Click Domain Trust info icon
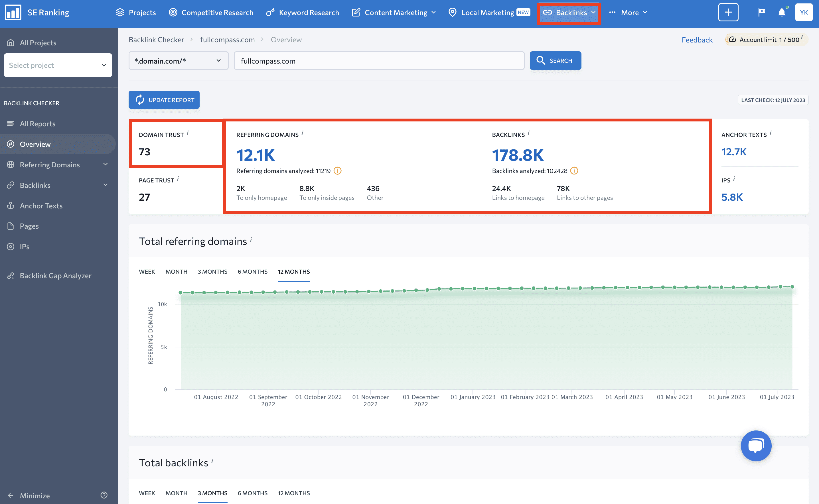 point(188,133)
